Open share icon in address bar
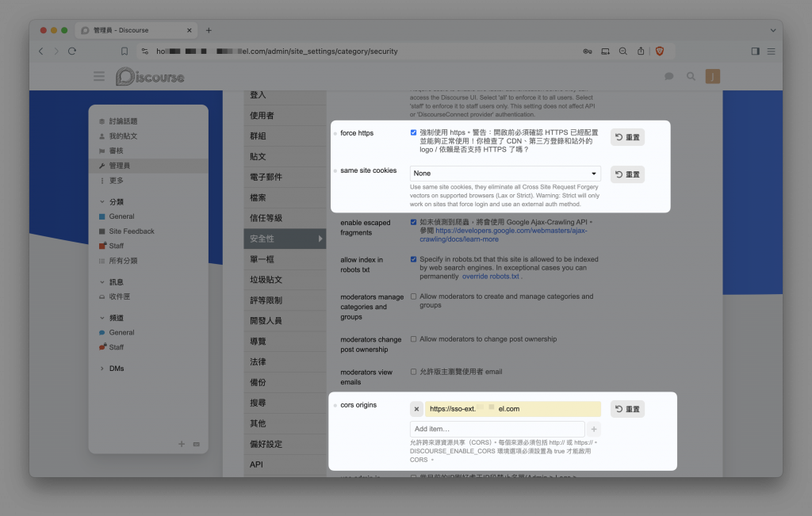Screen dimensions: 812x516 [641, 52]
